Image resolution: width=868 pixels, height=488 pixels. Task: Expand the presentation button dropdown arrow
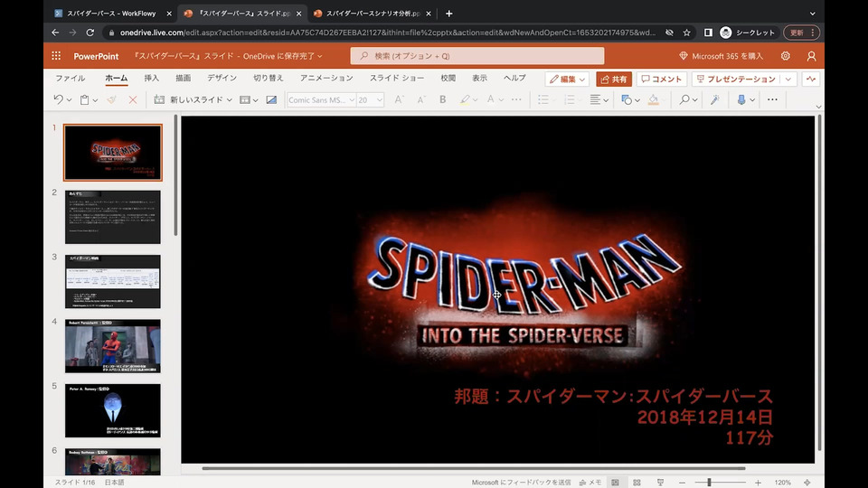pyautogui.click(x=788, y=80)
